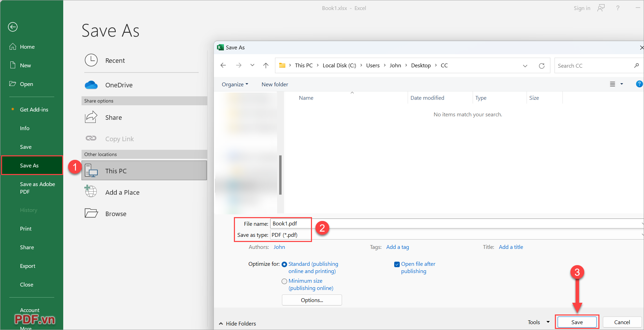The width and height of the screenshot is (644, 330).
Task: Click the change view list icon
Action: tap(613, 84)
